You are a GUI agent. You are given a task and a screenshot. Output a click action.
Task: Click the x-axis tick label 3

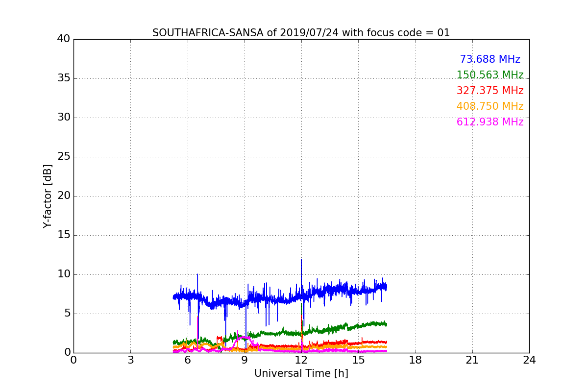[x=130, y=360]
